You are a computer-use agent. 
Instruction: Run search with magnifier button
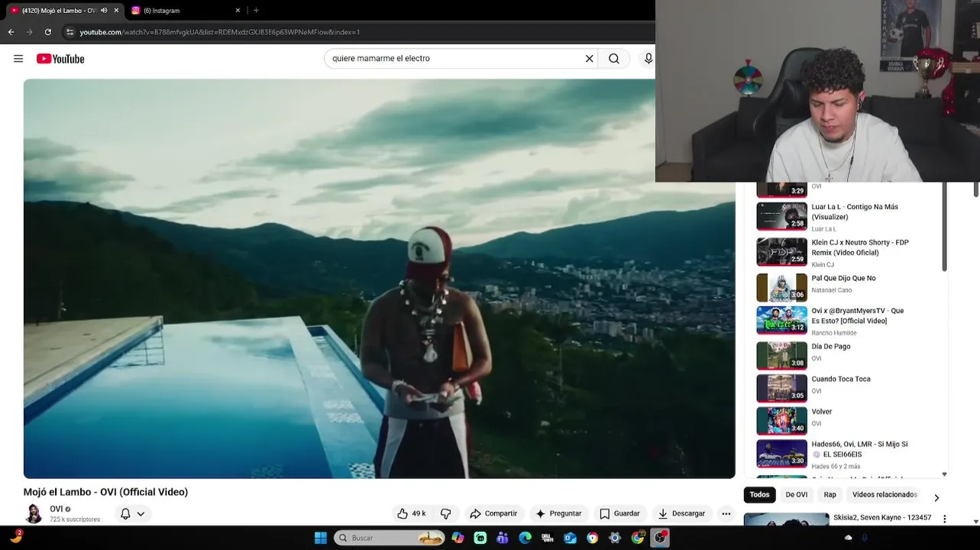tap(614, 59)
